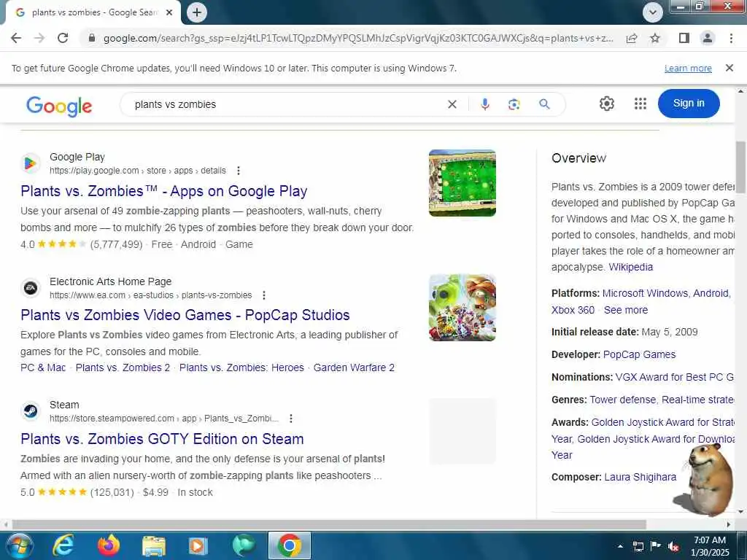Show hidden system tray icons
This screenshot has width=747, height=560.
pyautogui.click(x=620, y=546)
